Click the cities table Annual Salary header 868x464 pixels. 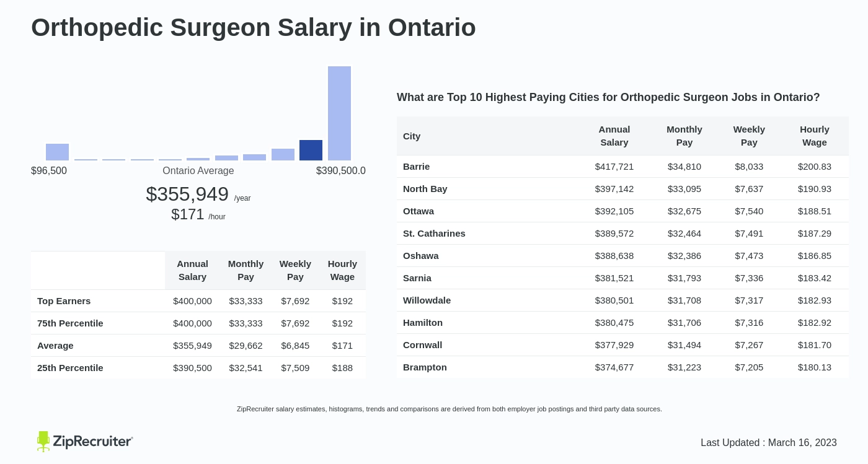click(x=614, y=136)
